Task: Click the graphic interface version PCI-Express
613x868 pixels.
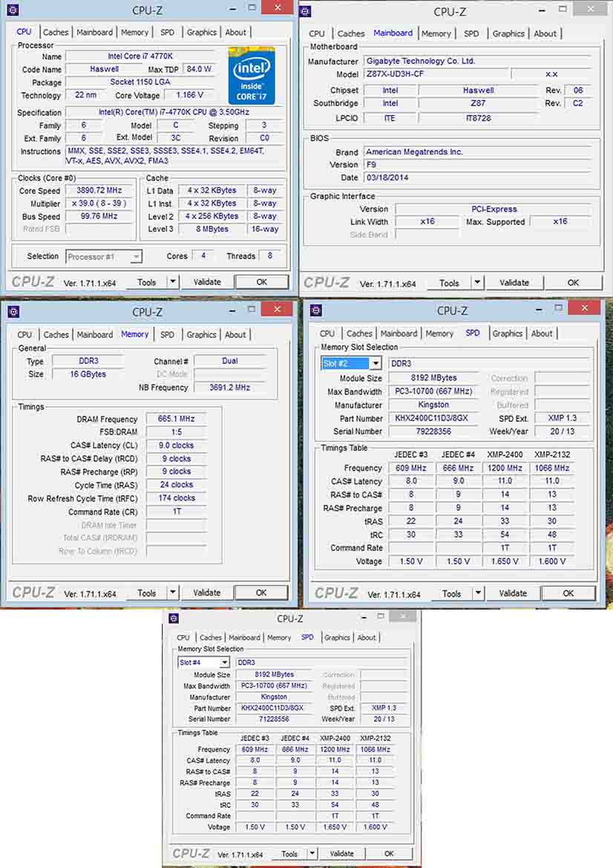Action: [x=494, y=209]
